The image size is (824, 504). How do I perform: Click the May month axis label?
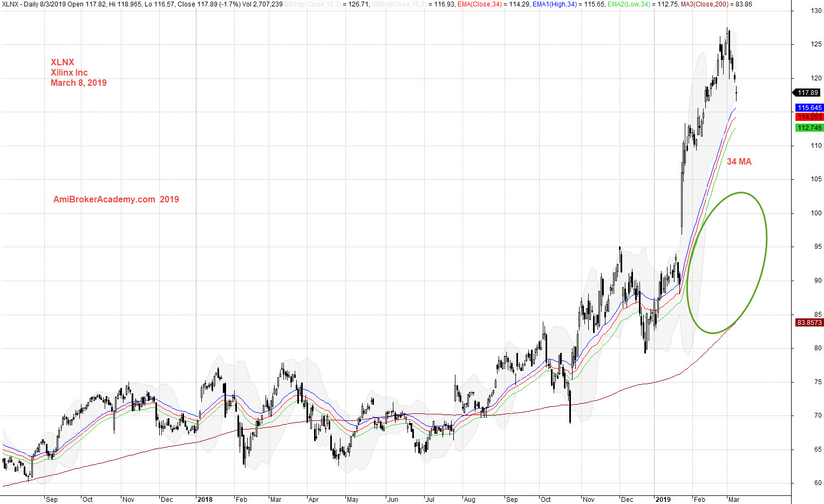click(352, 500)
